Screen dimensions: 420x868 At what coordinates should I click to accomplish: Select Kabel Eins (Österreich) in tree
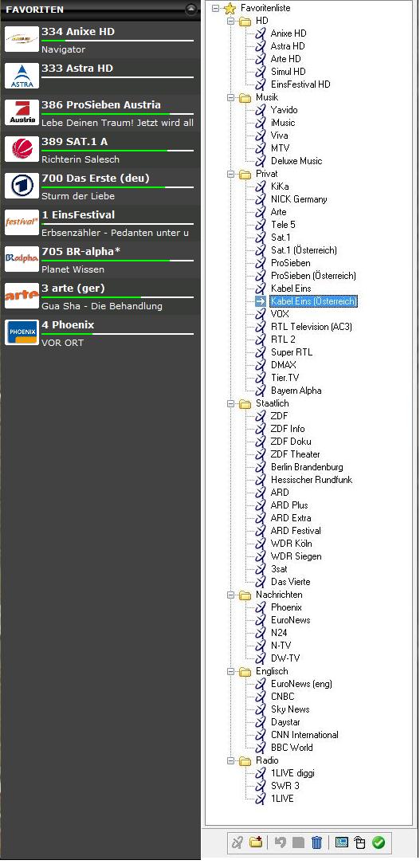314,301
